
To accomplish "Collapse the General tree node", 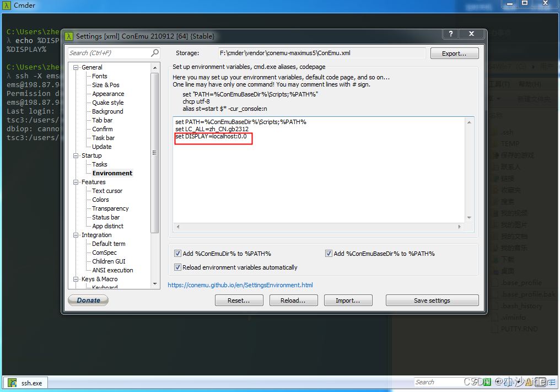I will coord(76,67).
